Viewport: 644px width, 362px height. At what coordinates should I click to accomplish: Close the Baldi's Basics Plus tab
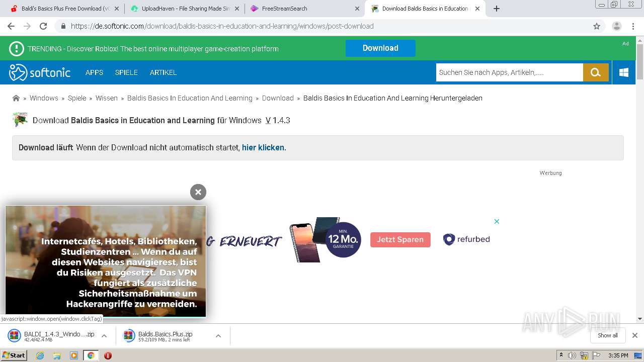[x=117, y=9]
